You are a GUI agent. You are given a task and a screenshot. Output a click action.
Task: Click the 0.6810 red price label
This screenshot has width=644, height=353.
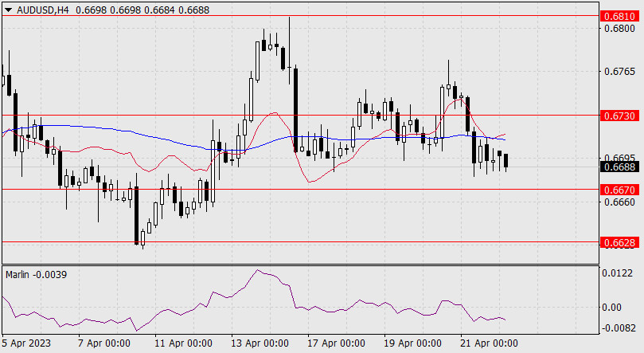pos(620,17)
